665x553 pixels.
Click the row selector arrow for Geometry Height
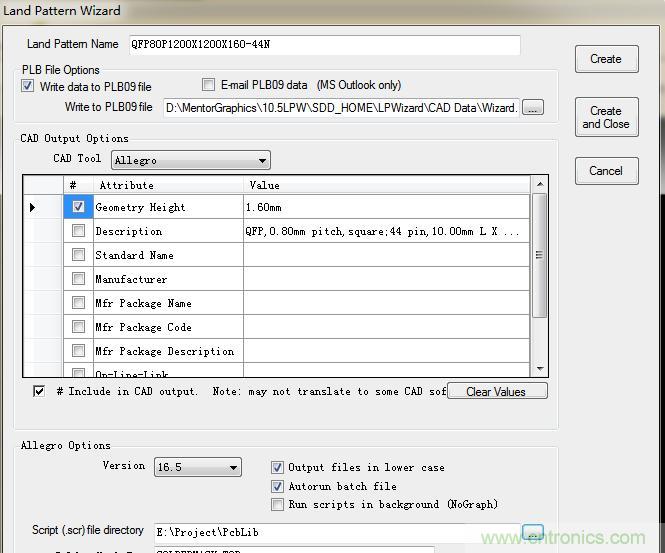(x=33, y=207)
